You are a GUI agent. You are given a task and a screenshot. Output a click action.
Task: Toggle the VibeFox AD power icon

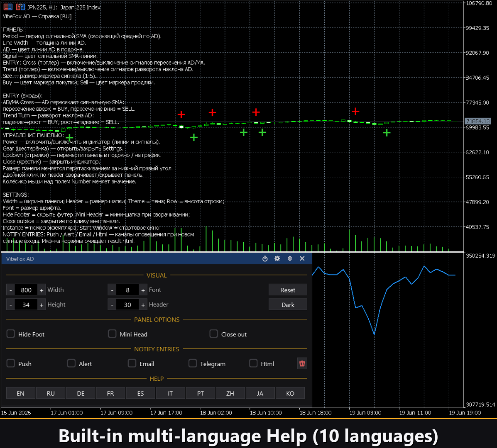[265, 259]
